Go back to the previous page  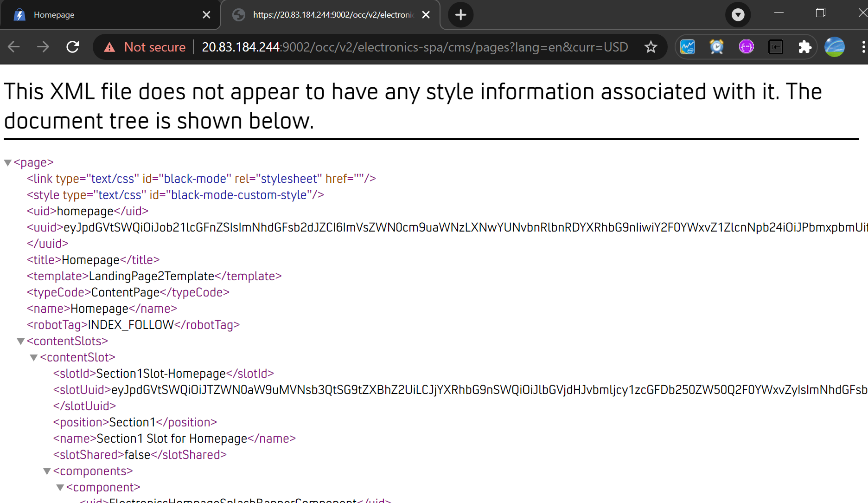(x=14, y=47)
